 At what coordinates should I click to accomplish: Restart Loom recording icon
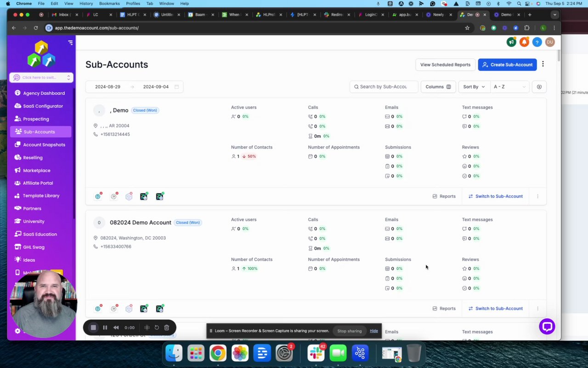coord(157,328)
